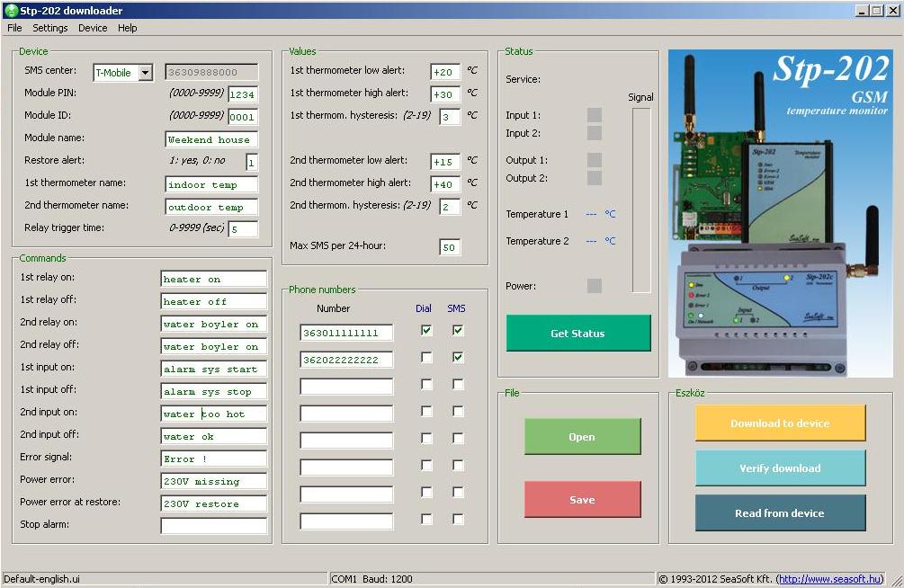
Task: Edit Power error at restore field
Action: pos(214,503)
